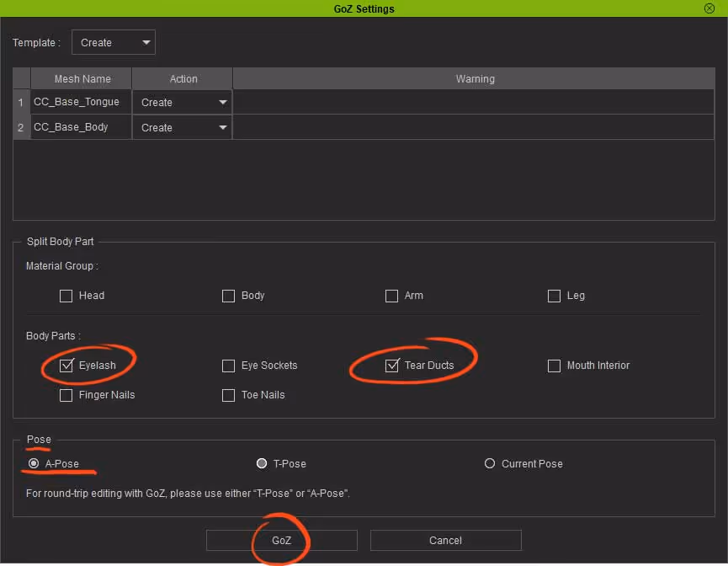Uncheck the Tear Ducts option
Screen dimensions: 728x566
click(392, 366)
